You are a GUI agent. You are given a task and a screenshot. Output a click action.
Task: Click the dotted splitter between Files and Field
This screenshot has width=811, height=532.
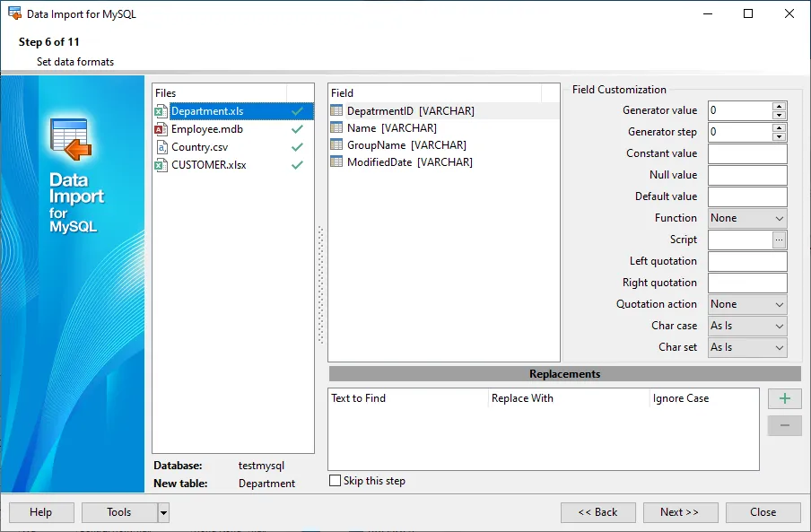pos(320,284)
